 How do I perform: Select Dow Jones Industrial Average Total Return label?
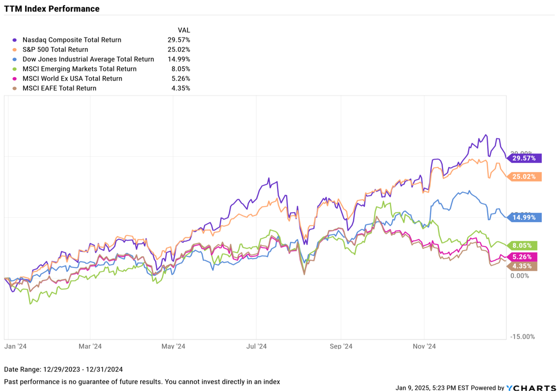[88, 59]
